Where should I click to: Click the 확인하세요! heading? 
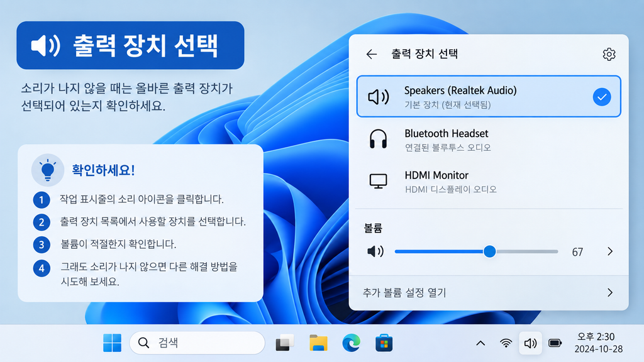103,170
